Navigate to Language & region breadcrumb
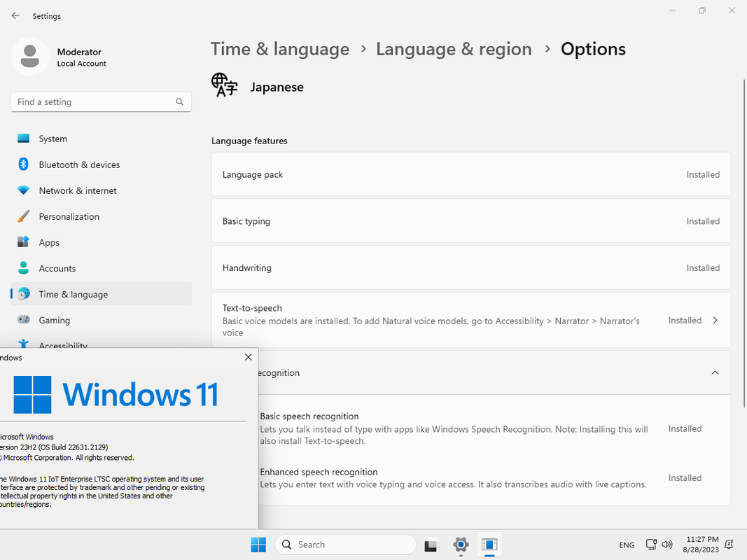 tap(454, 49)
